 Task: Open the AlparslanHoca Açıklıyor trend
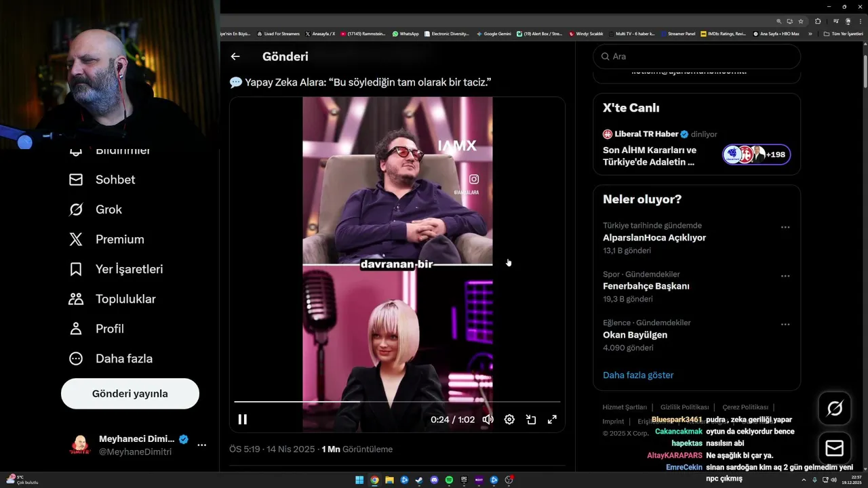[x=654, y=238]
